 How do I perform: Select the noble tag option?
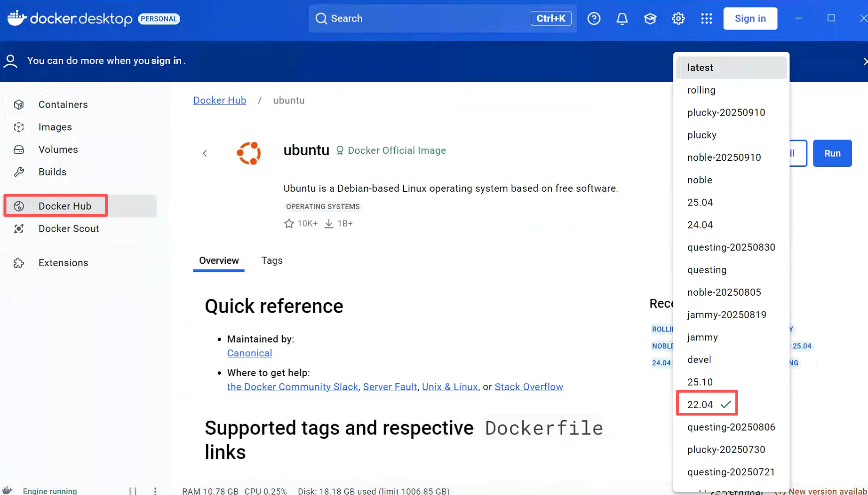pyautogui.click(x=731, y=180)
